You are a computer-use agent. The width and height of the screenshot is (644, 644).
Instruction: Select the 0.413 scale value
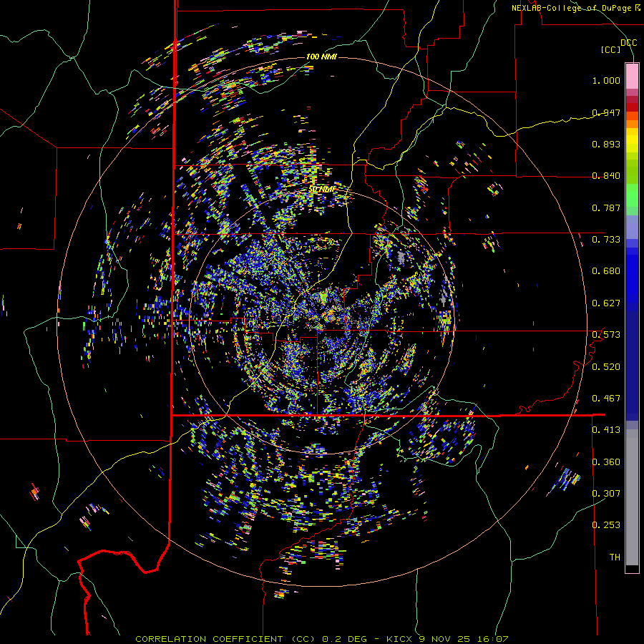click(x=606, y=430)
